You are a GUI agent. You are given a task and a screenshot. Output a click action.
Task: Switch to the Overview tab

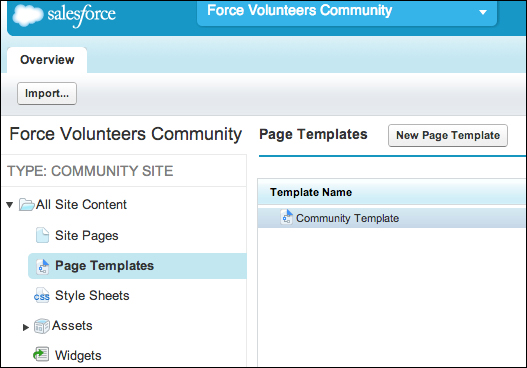tap(47, 60)
